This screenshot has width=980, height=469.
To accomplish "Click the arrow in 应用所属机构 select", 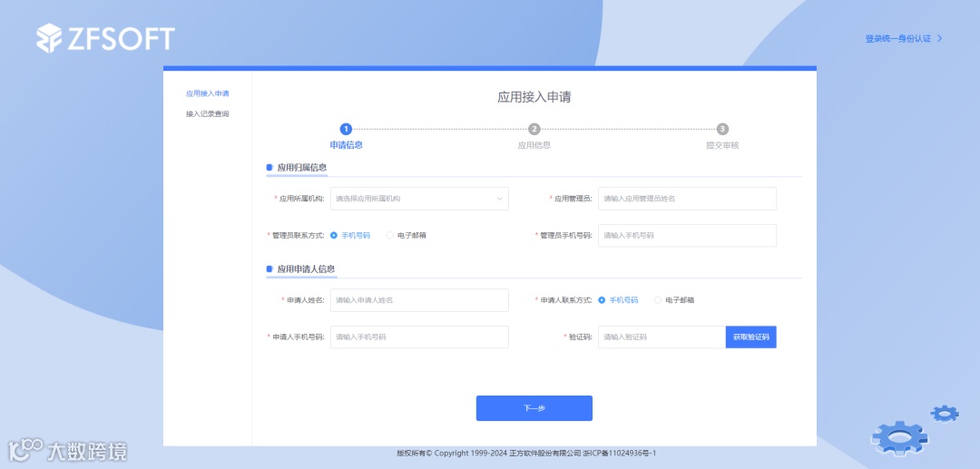I will pos(499,199).
